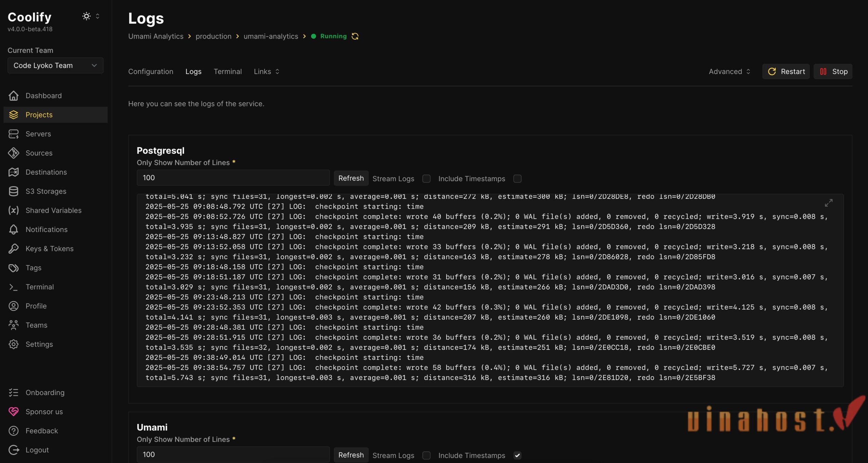
Task: Open Sponsor us link
Action: coord(55,412)
